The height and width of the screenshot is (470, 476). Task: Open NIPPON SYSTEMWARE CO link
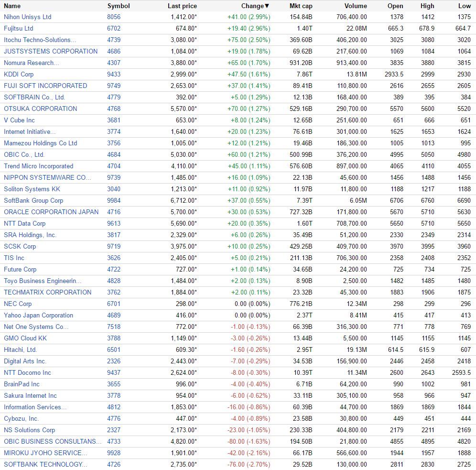(x=47, y=177)
